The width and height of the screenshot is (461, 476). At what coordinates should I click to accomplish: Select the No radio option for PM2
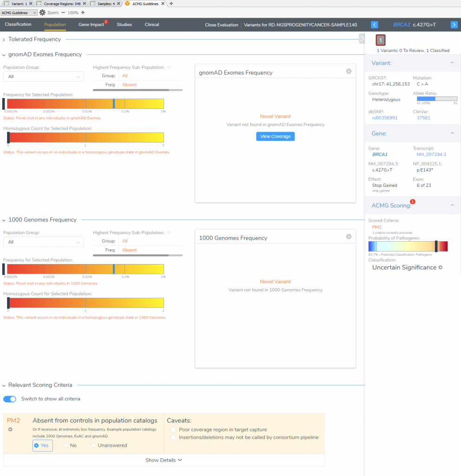(x=66, y=445)
